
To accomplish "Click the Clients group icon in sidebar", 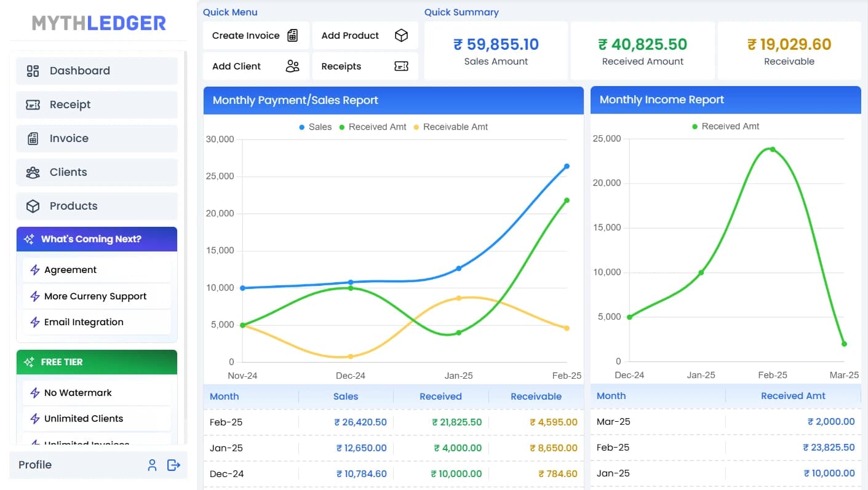I will pyautogui.click(x=33, y=172).
